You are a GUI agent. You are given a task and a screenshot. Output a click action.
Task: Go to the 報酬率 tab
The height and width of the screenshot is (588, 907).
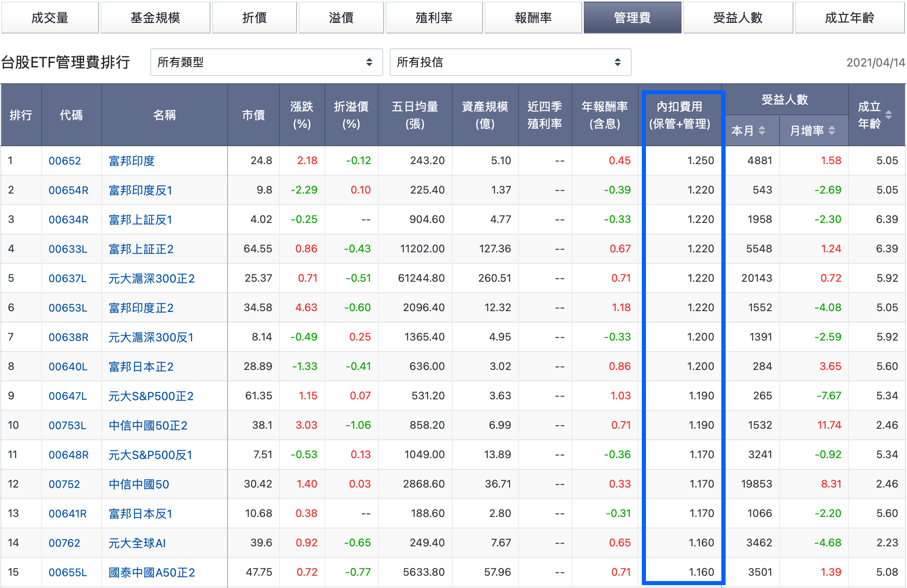(533, 18)
